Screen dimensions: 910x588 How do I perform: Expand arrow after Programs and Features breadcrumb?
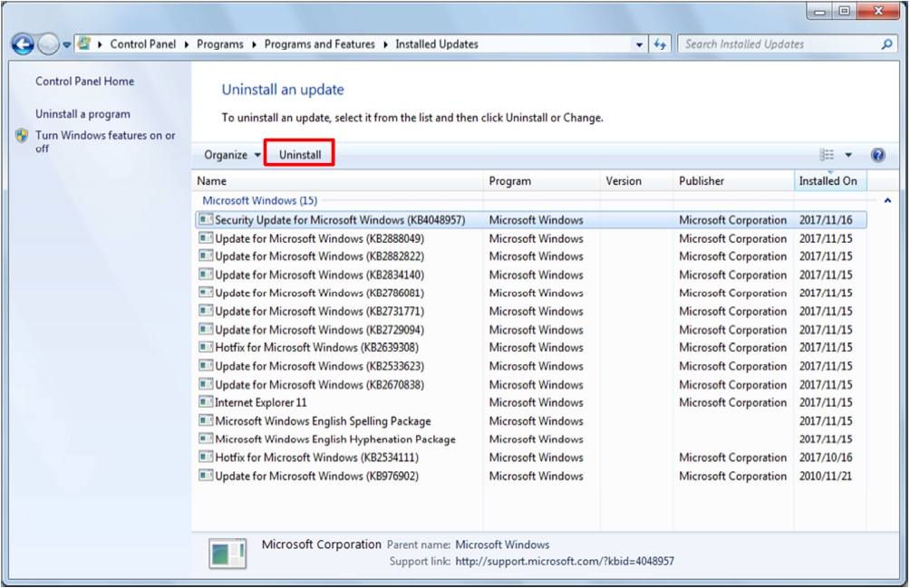pyautogui.click(x=385, y=44)
